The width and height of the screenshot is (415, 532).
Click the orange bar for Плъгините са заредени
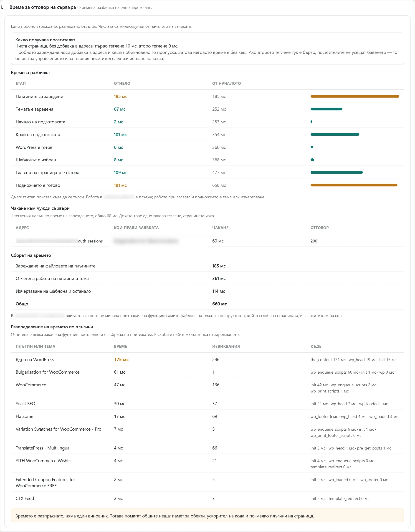354,96
